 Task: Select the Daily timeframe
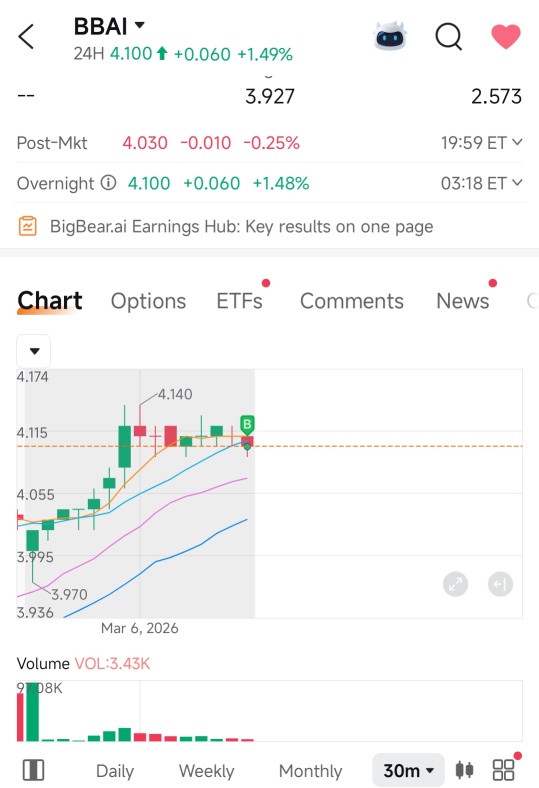click(115, 771)
